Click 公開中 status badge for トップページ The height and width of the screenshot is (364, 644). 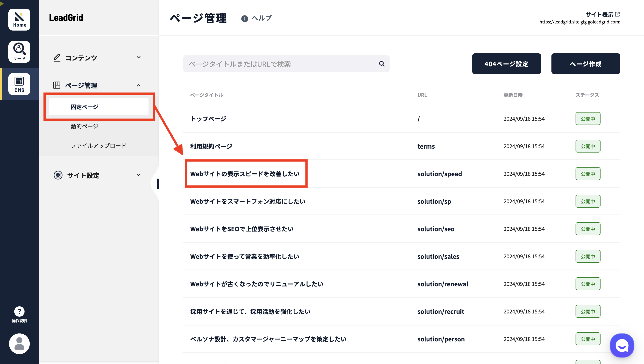point(588,119)
